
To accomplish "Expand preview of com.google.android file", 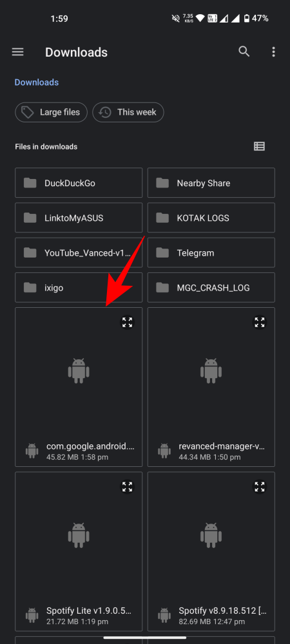I will [128, 322].
